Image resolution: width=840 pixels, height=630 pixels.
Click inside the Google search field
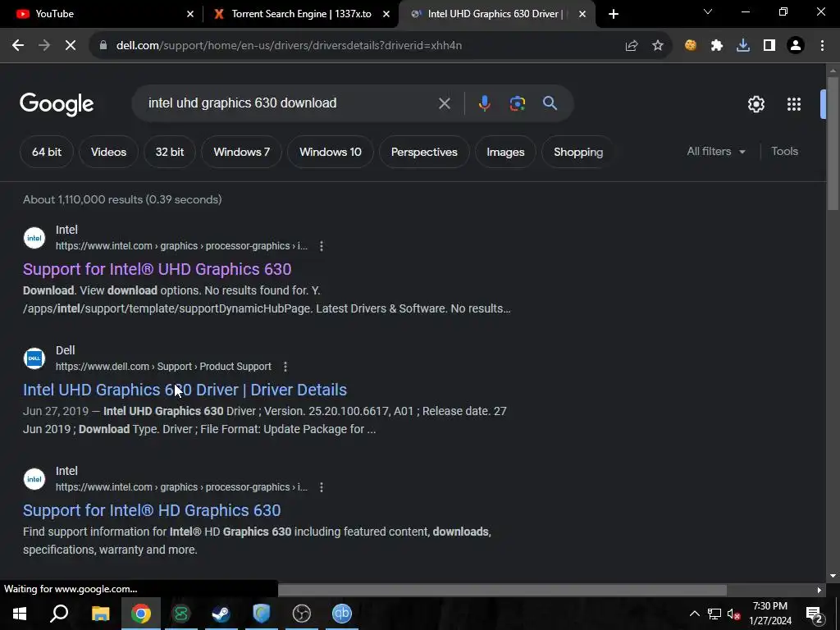(x=290, y=103)
